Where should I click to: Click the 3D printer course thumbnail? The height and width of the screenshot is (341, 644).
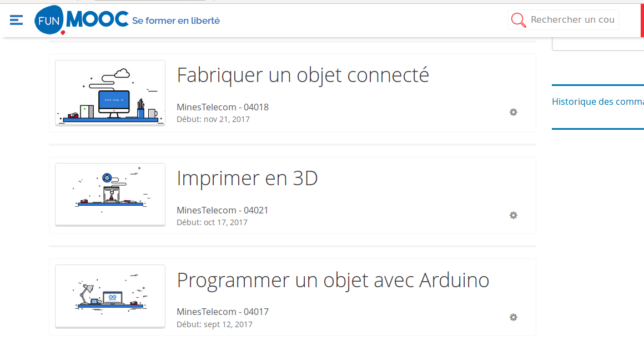[110, 195]
